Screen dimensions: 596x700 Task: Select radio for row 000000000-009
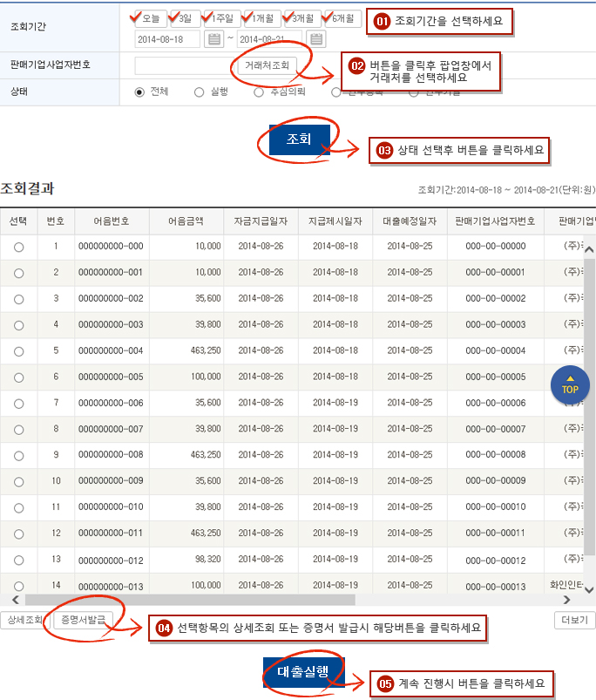coord(19,482)
